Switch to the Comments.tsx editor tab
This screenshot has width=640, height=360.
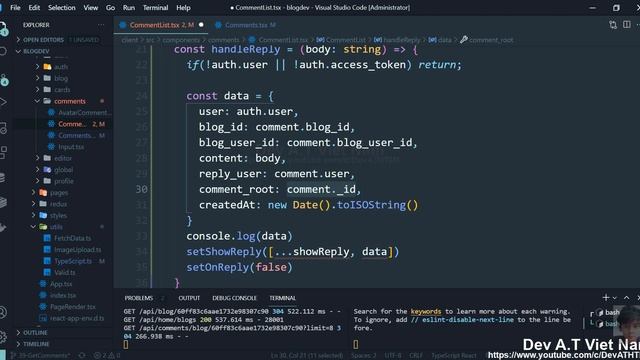(246, 25)
